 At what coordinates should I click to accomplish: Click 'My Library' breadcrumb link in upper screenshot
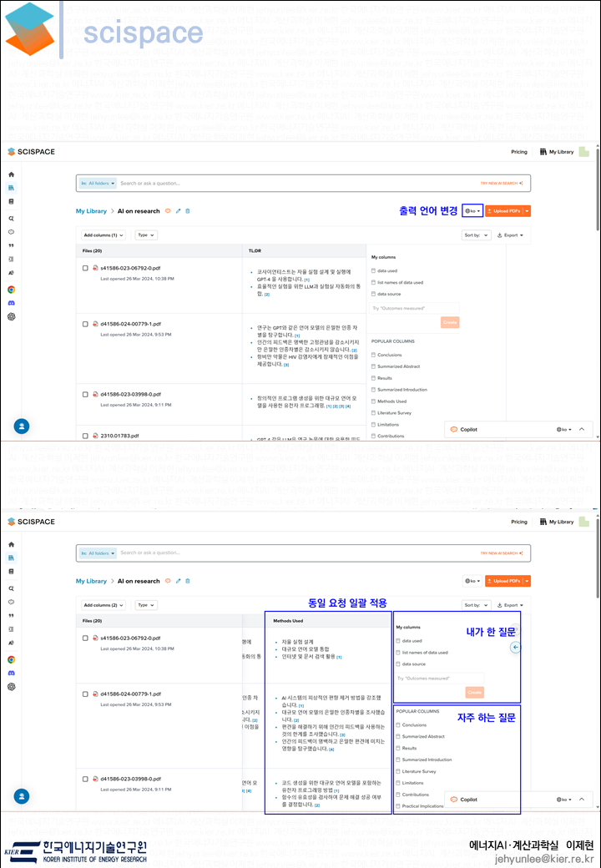91,211
